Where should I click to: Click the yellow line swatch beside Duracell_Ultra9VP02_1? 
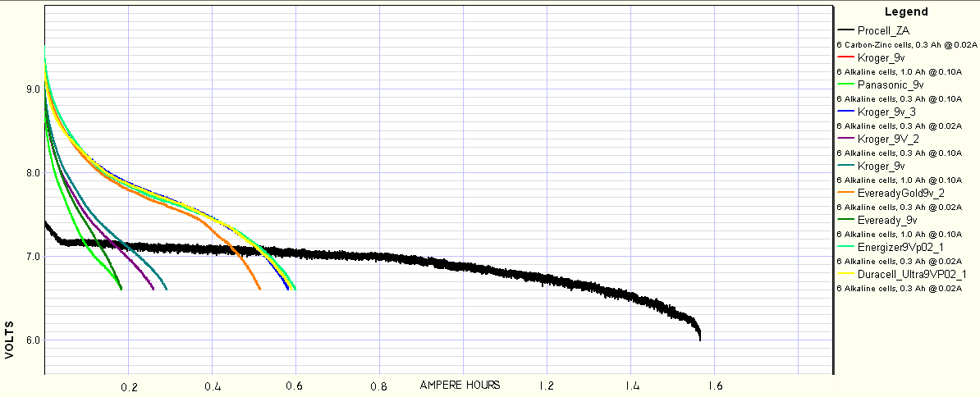(x=845, y=274)
